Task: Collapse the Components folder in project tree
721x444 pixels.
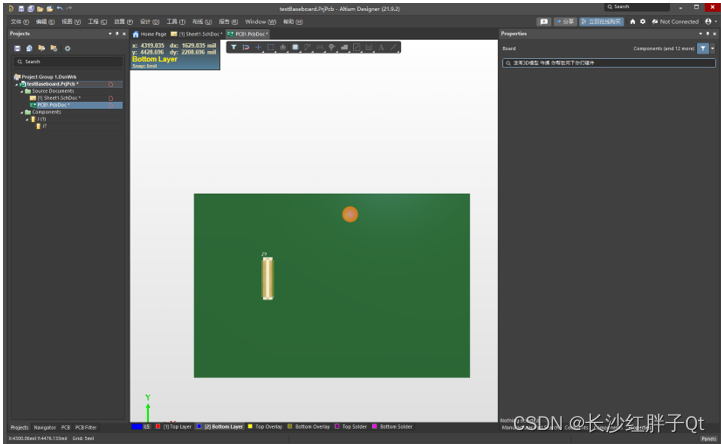Action: 22,112
